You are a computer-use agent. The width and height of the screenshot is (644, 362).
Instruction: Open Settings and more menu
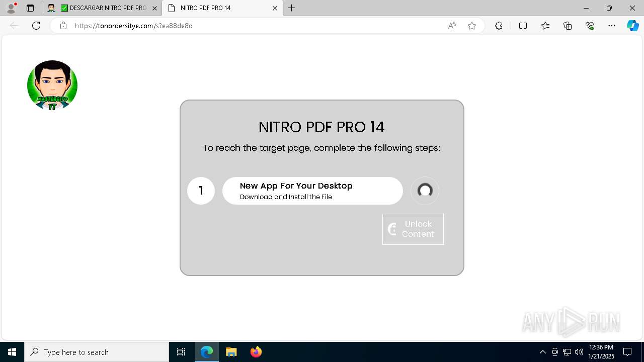point(612,26)
